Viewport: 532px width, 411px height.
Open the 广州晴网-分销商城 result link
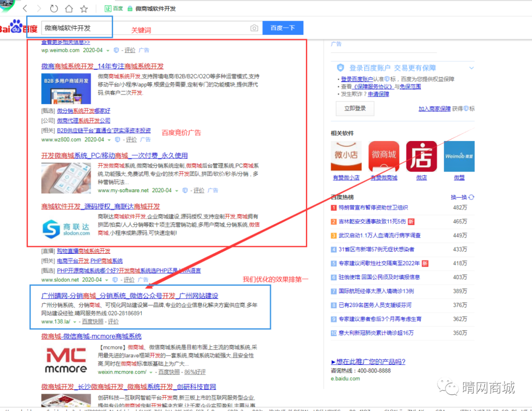130,296
